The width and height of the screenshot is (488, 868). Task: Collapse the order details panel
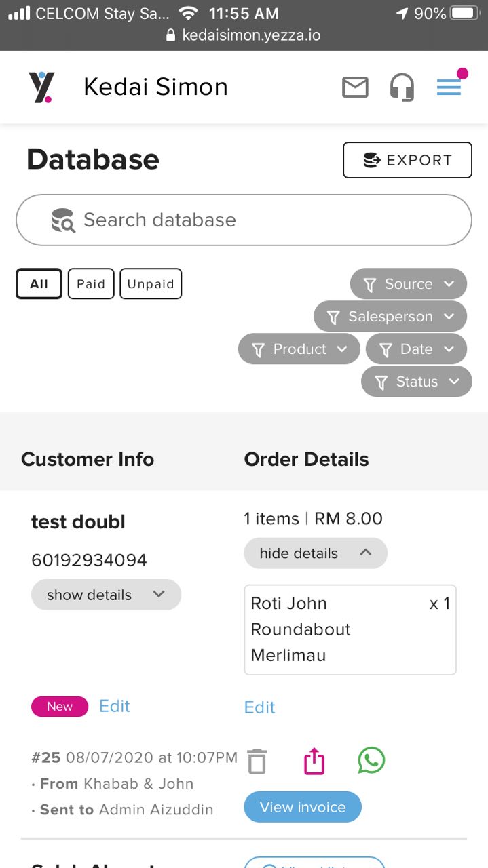point(315,553)
